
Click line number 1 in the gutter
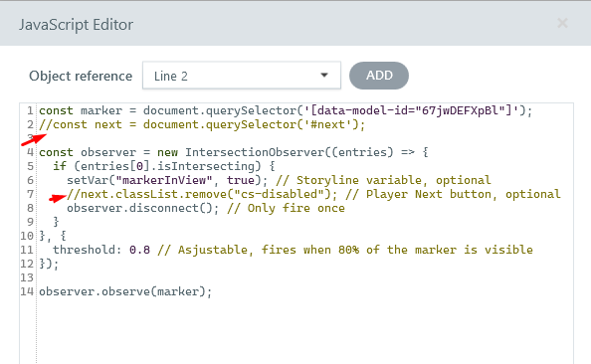30,110
